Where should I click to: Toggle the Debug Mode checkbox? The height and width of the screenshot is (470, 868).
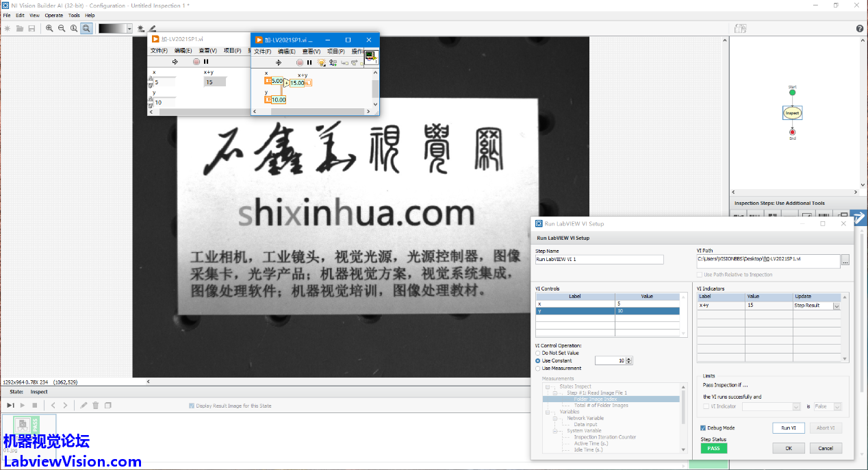[x=702, y=428]
